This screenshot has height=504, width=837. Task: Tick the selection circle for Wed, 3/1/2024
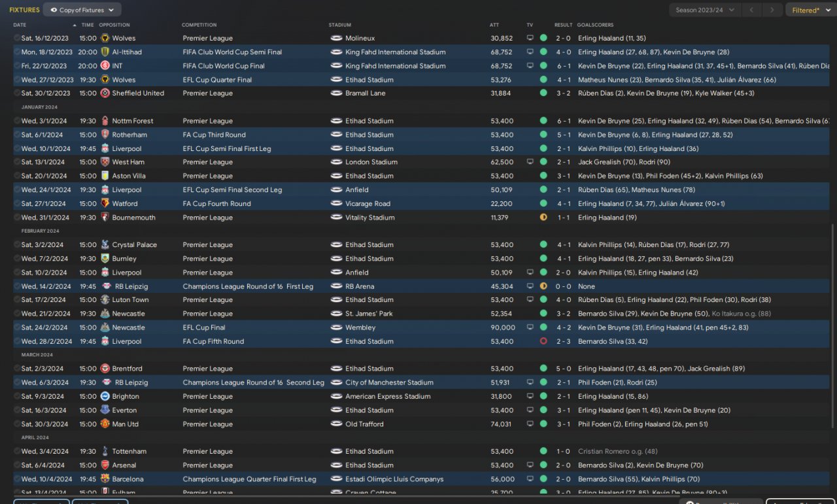click(17, 121)
